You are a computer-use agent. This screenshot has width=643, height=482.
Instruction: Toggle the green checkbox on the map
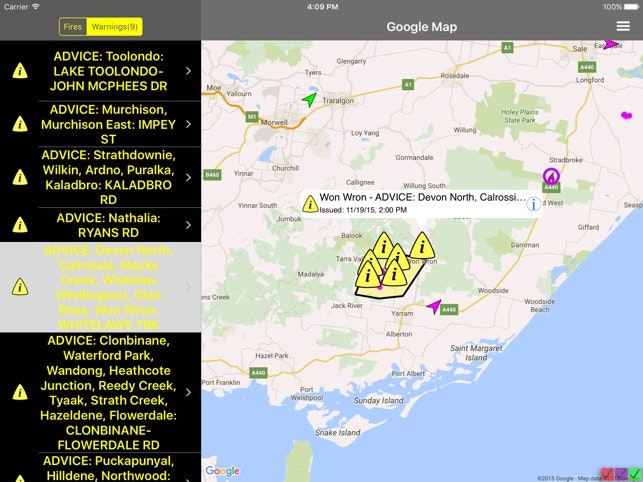coord(634,473)
